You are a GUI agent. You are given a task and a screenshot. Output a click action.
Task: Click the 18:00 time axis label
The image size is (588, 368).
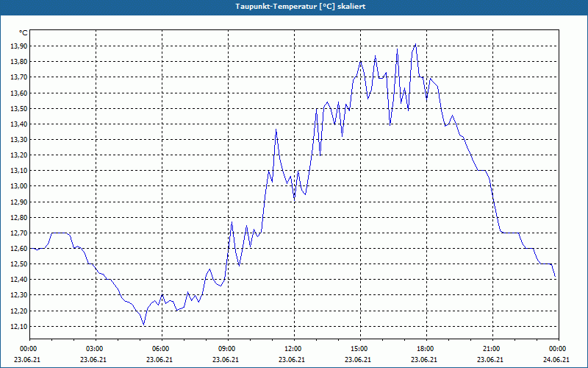click(x=426, y=349)
